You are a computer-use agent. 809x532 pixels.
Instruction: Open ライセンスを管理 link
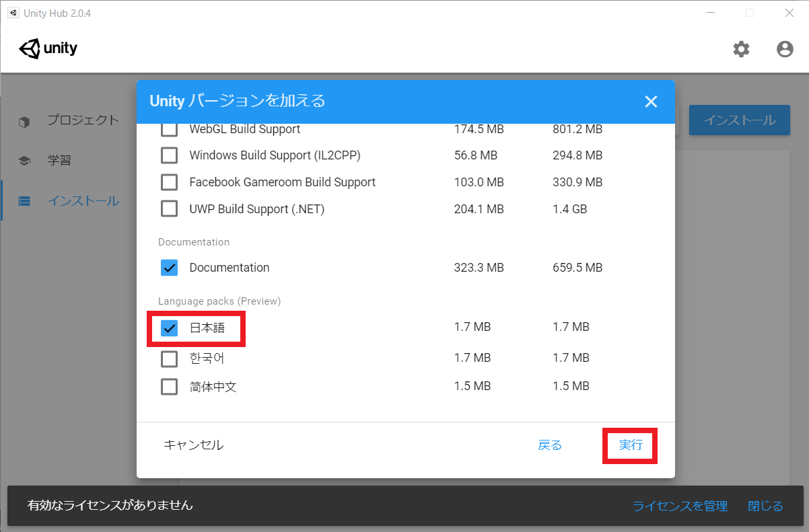pyautogui.click(x=680, y=506)
